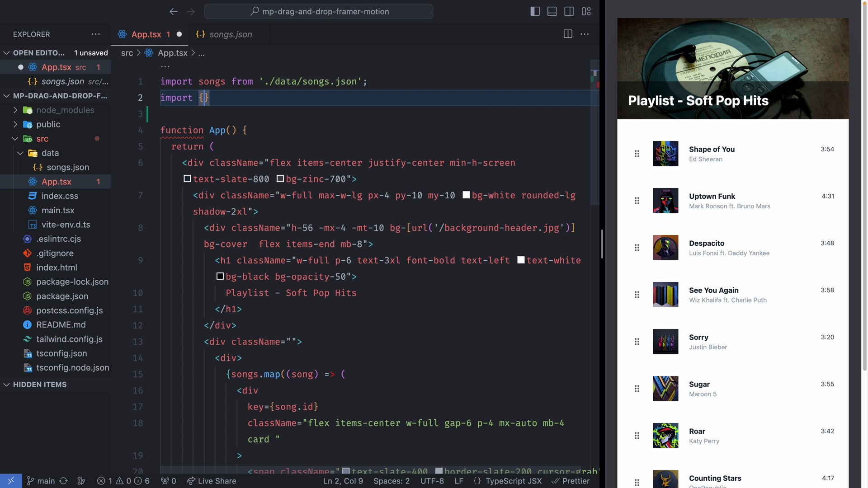Change UTF-8 file encoding
Viewport: 868px width, 488px height.
432,481
